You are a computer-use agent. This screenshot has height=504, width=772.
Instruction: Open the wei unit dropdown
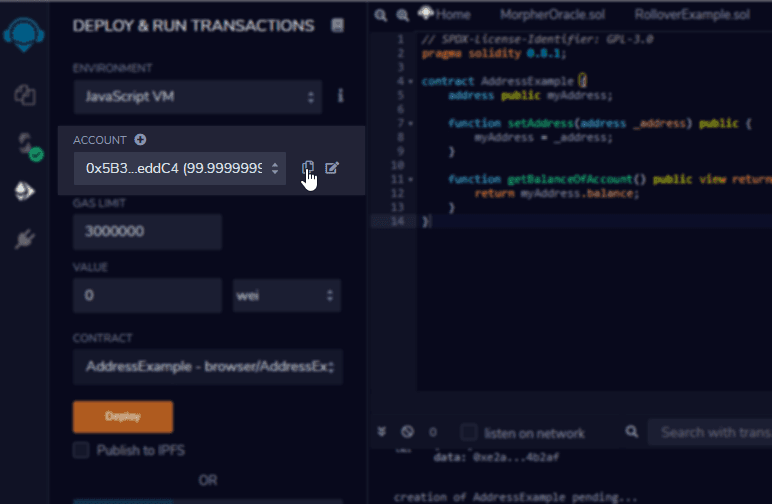point(287,295)
